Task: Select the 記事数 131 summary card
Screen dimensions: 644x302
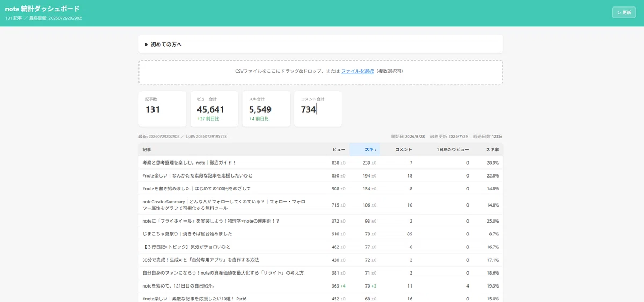Action: point(162,109)
